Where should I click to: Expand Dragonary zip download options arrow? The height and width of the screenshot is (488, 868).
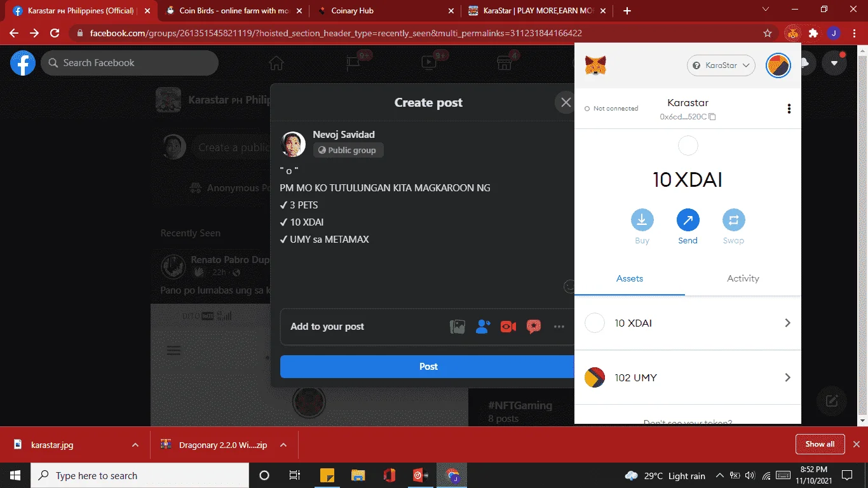coord(283,445)
